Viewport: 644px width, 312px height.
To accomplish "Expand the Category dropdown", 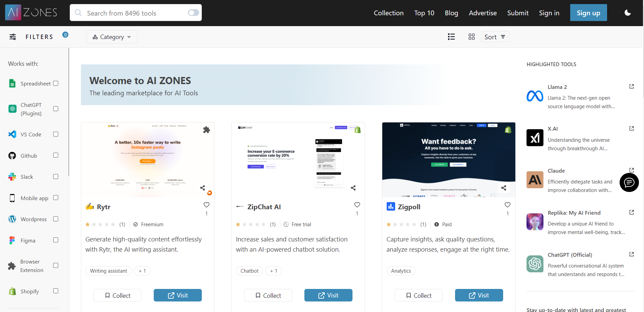I will click(112, 37).
